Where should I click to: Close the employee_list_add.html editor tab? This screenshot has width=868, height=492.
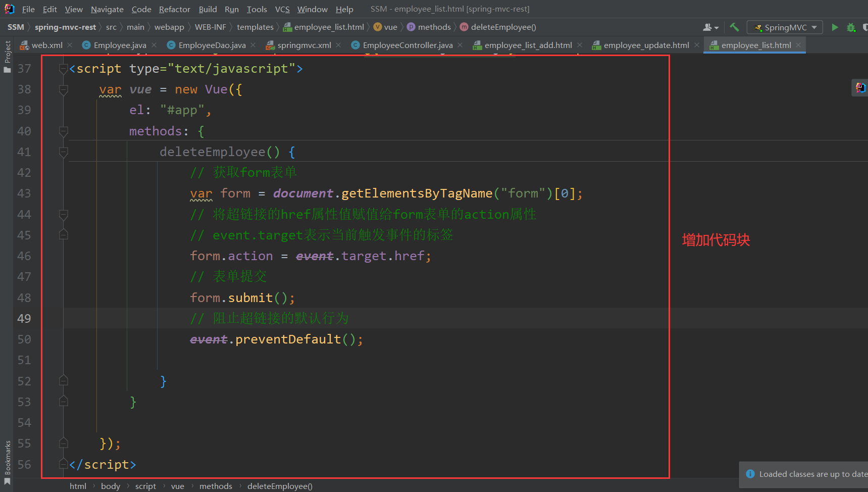[580, 45]
